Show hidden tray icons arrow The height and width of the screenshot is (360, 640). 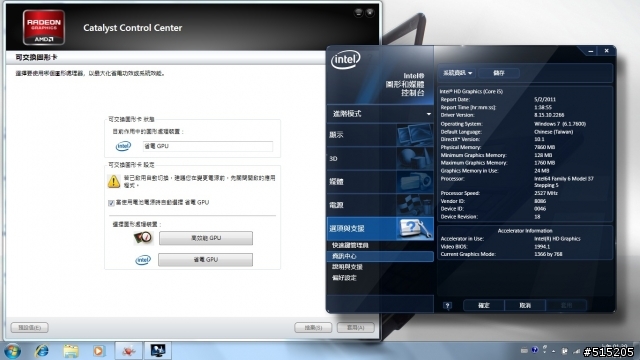click(x=553, y=351)
